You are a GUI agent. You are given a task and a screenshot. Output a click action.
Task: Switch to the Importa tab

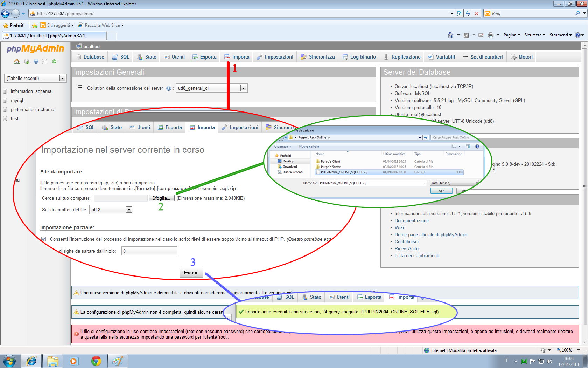pyautogui.click(x=237, y=57)
